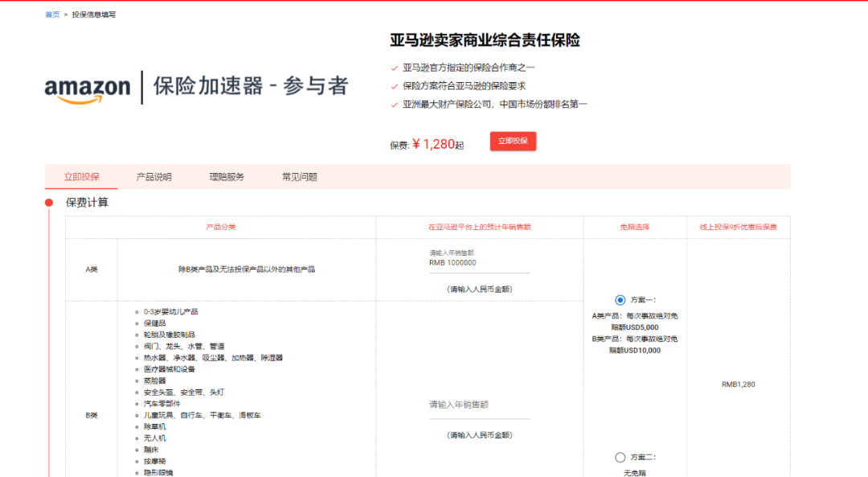Click the checkmark beside 亚马逊官方指定的保险合作商之一

(x=394, y=68)
